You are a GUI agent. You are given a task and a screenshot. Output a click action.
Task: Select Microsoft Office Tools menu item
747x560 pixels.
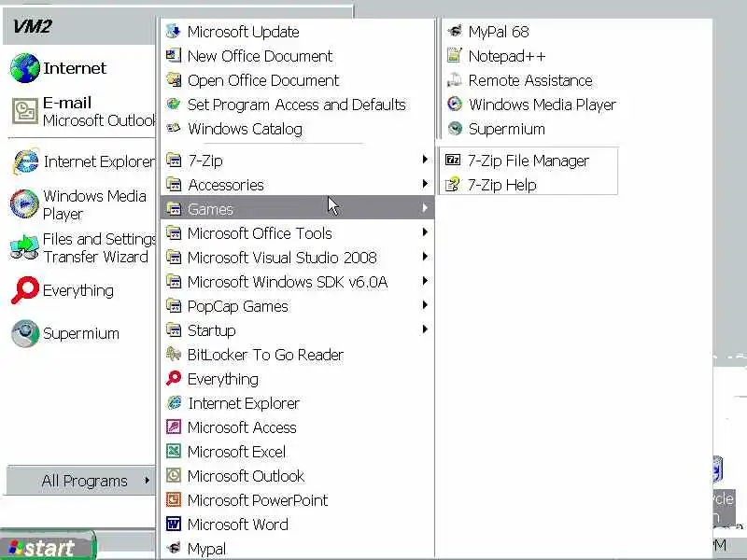point(259,233)
